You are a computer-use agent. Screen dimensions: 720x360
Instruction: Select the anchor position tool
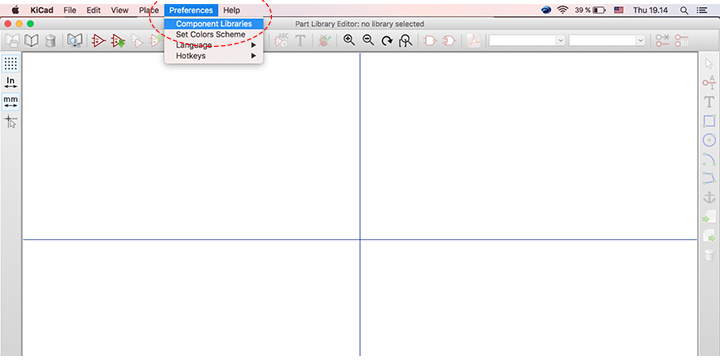(x=709, y=197)
